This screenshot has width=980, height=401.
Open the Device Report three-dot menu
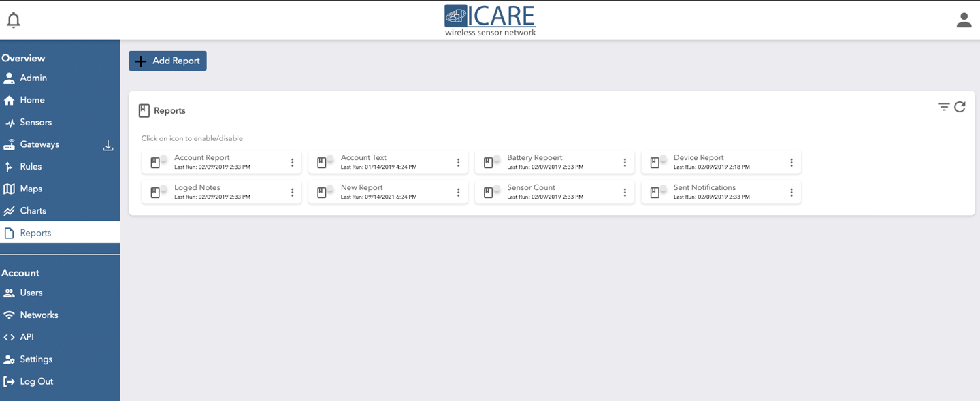click(791, 163)
